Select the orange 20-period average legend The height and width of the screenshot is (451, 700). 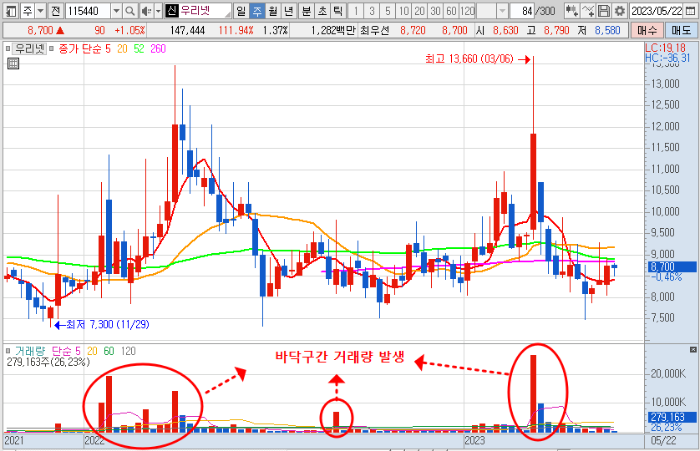(x=122, y=49)
